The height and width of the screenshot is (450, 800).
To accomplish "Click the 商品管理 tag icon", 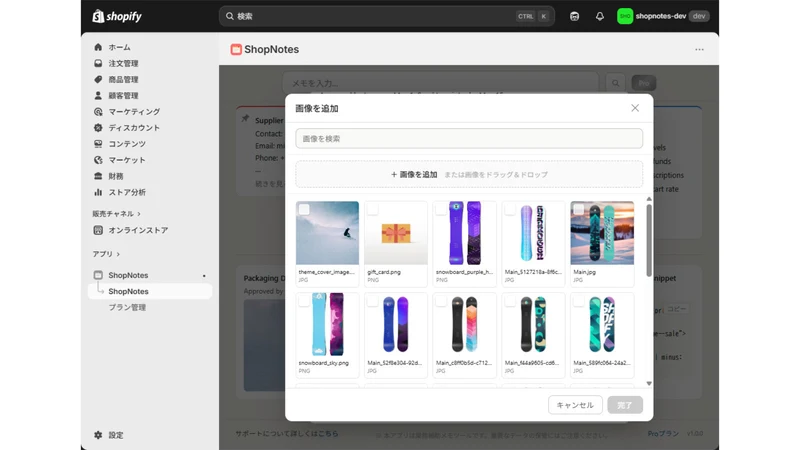I will (x=98, y=79).
